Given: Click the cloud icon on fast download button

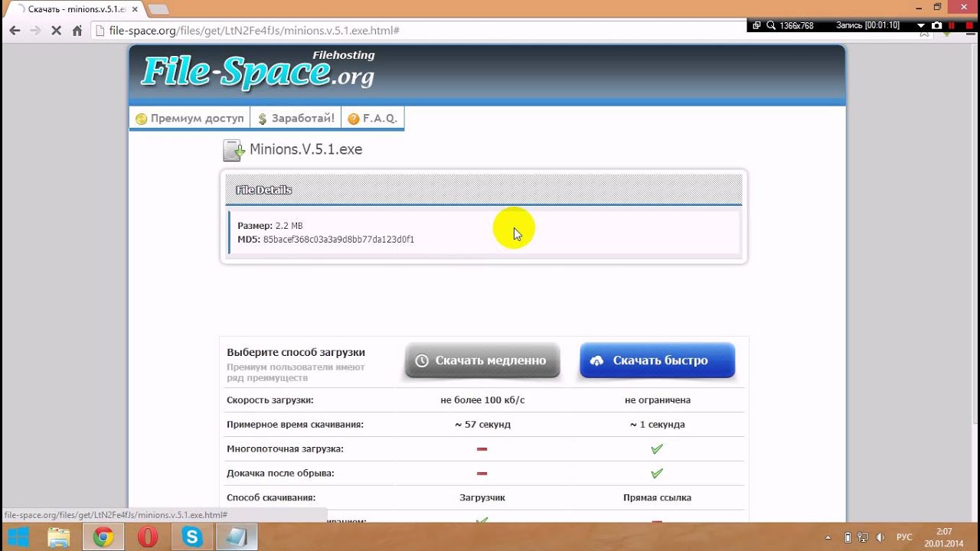Looking at the screenshot, I should coord(597,360).
